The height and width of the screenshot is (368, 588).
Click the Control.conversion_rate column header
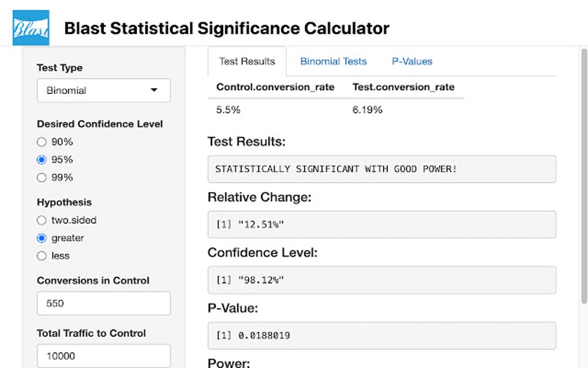point(275,87)
